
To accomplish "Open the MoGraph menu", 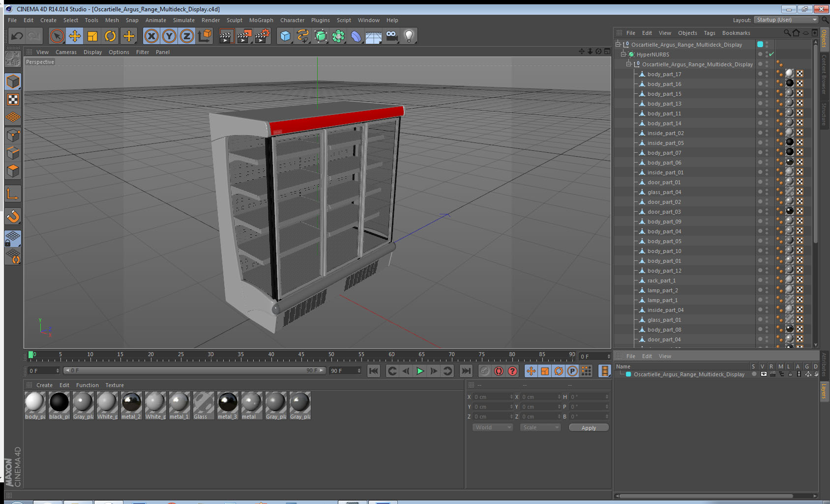I will (261, 20).
